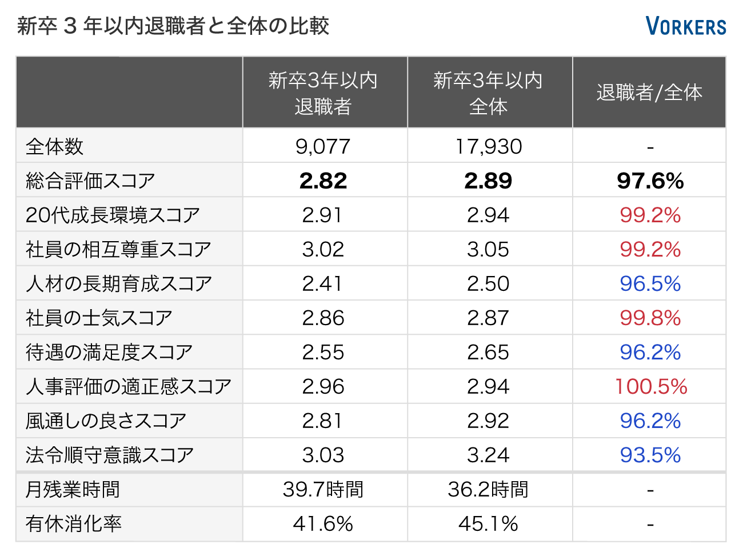Click the 退職者/全体 column header
This screenshot has height=560, width=743.
pyautogui.click(x=649, y=93)
